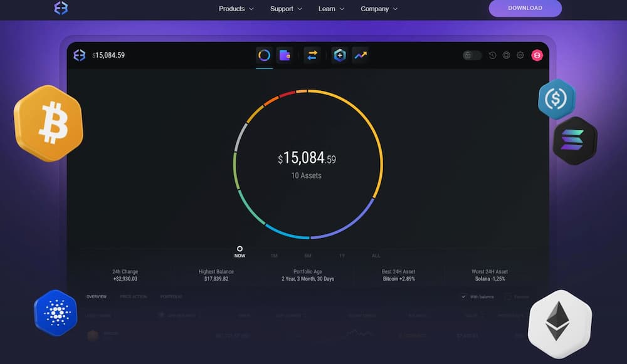Viewport: 627px width, 364px height.
Task: Expand the Support dropdown menu
Action: [286, 8]
